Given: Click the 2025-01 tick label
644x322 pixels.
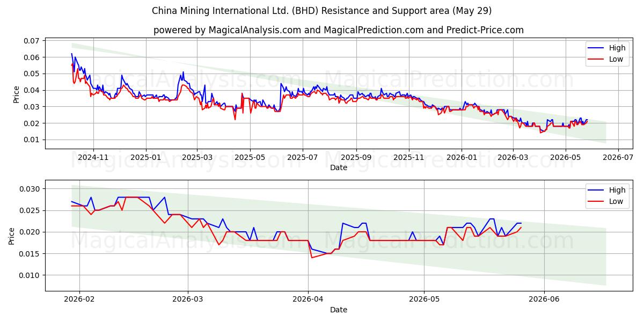Looking at the screenshot, I should [146, 158].
